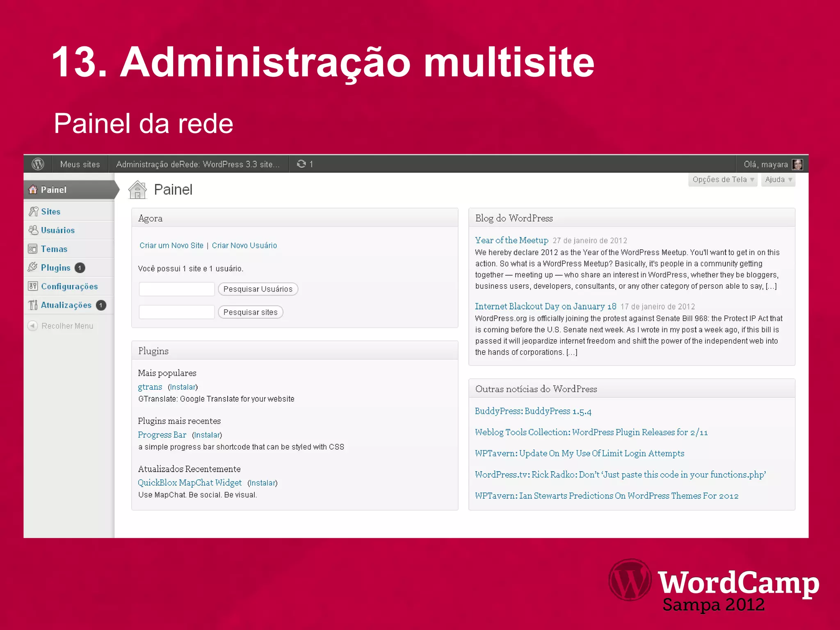Screen dimensions: 840x630
Task: Focus the sites search input field
Action: [177, 312]
